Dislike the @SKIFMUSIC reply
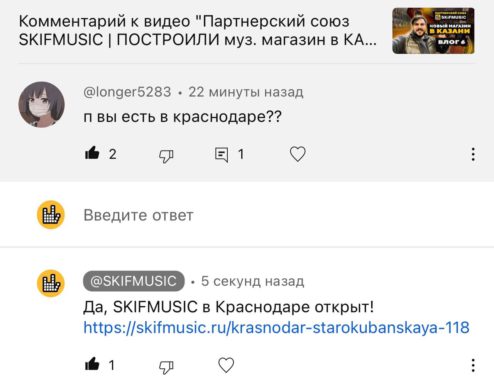Viewport: 494px width, 388px height. (166, 367)
